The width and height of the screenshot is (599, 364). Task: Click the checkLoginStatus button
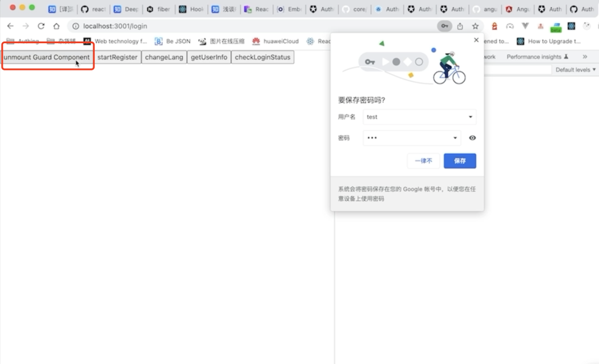point(262,57)
